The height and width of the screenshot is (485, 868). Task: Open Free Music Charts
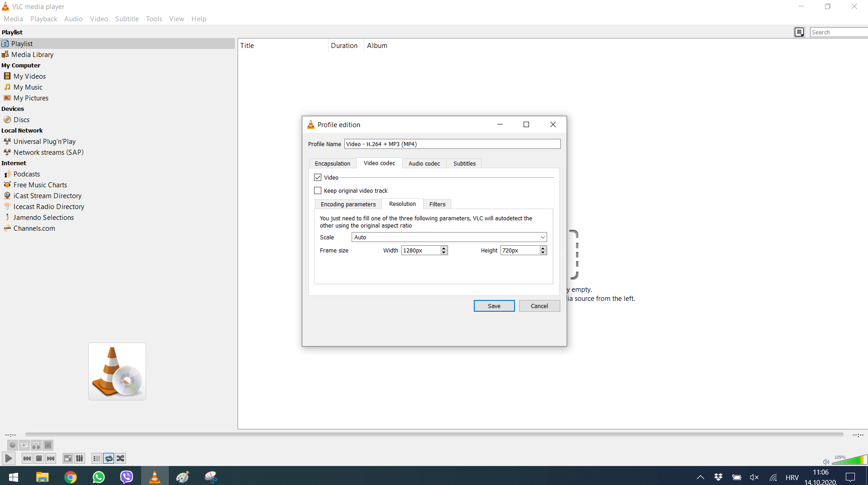pos(40,185)
